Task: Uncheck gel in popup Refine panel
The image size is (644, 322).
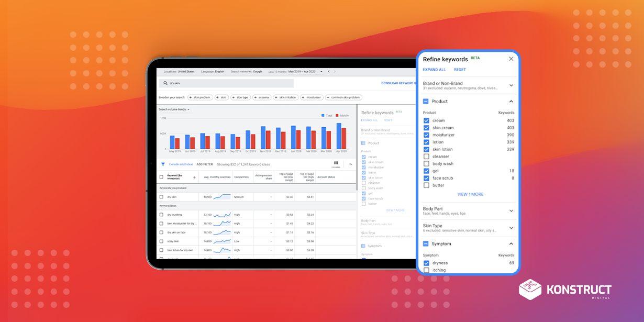Action: click(426, 171)
